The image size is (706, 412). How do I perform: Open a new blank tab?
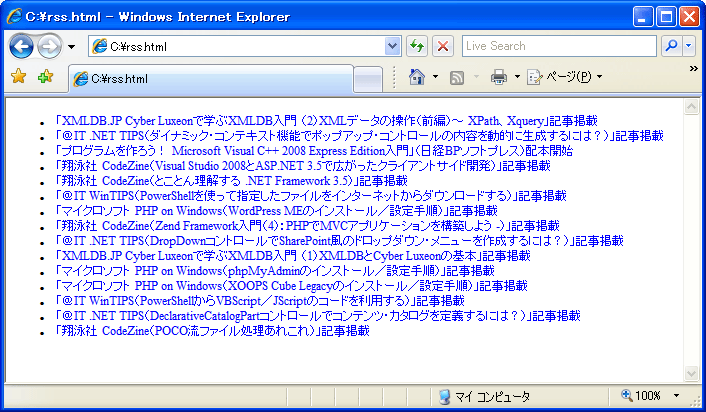tap(368, 79)
